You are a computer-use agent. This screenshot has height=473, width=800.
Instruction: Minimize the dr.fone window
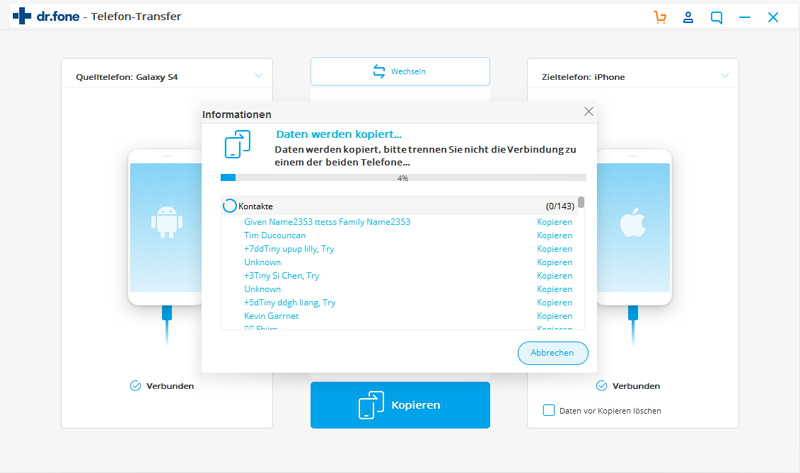coord(744,17)
